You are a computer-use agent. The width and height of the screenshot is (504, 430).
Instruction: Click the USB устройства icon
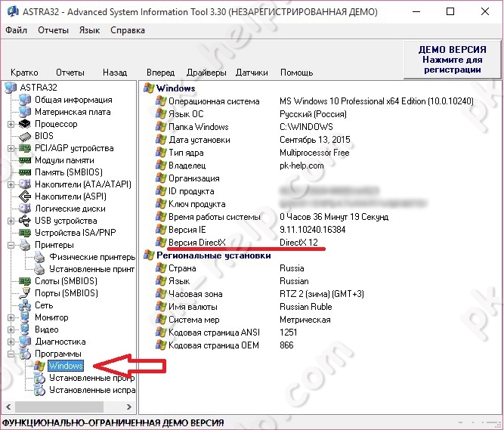tap(25, 221)
